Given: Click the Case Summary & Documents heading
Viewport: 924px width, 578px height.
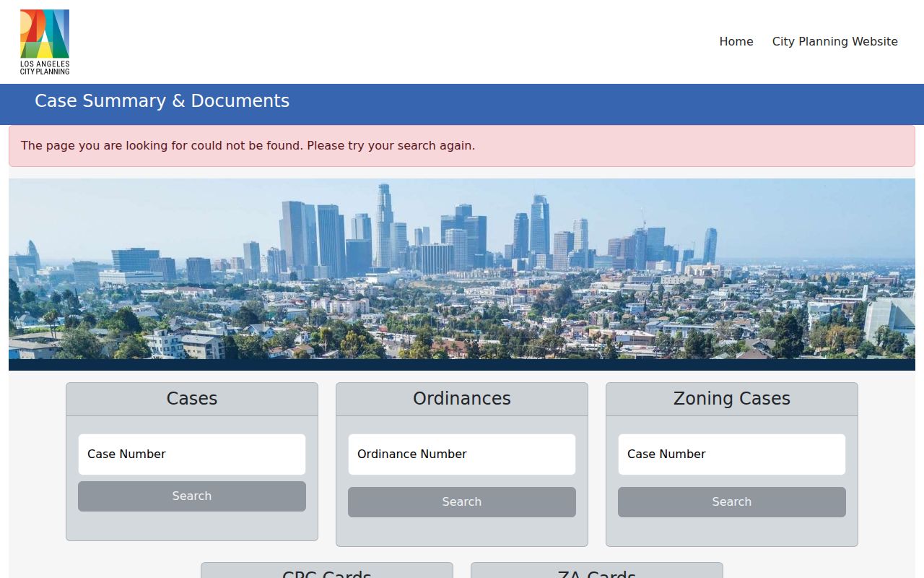Looking at the screenshot, I should coord(162,101).
